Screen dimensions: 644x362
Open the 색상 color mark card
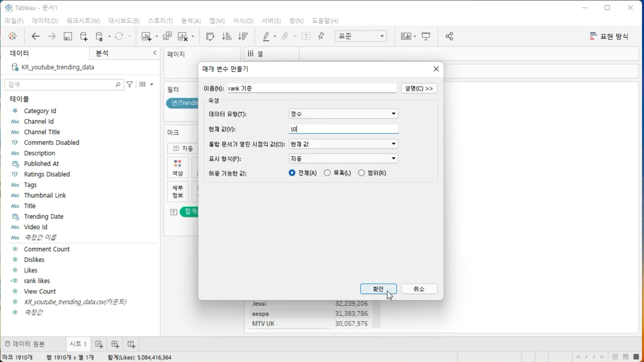[x=178, y=168]
